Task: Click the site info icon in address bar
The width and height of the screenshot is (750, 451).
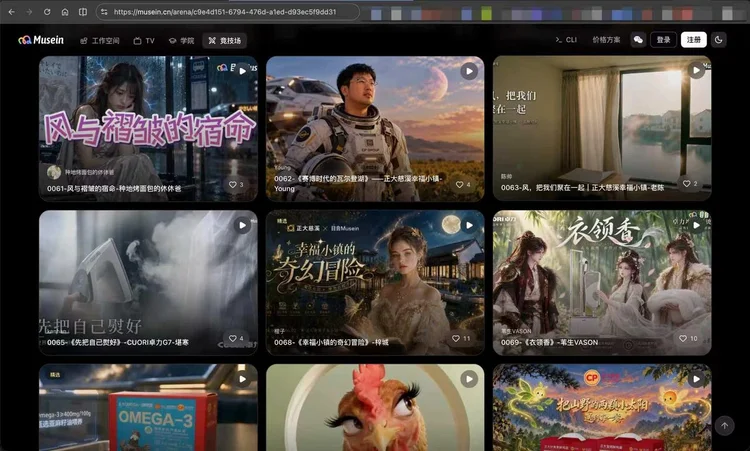Action: coord(104,12)
